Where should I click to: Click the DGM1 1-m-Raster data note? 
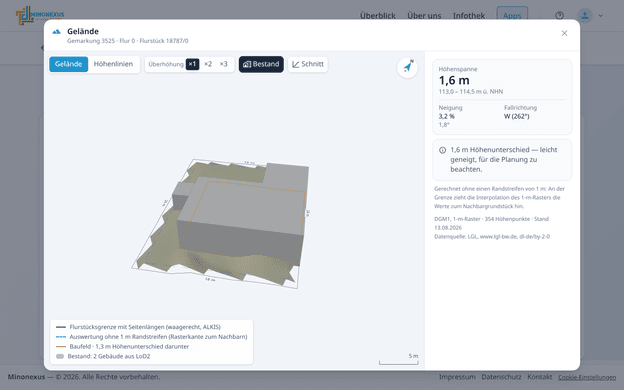[x=491, y=223]
